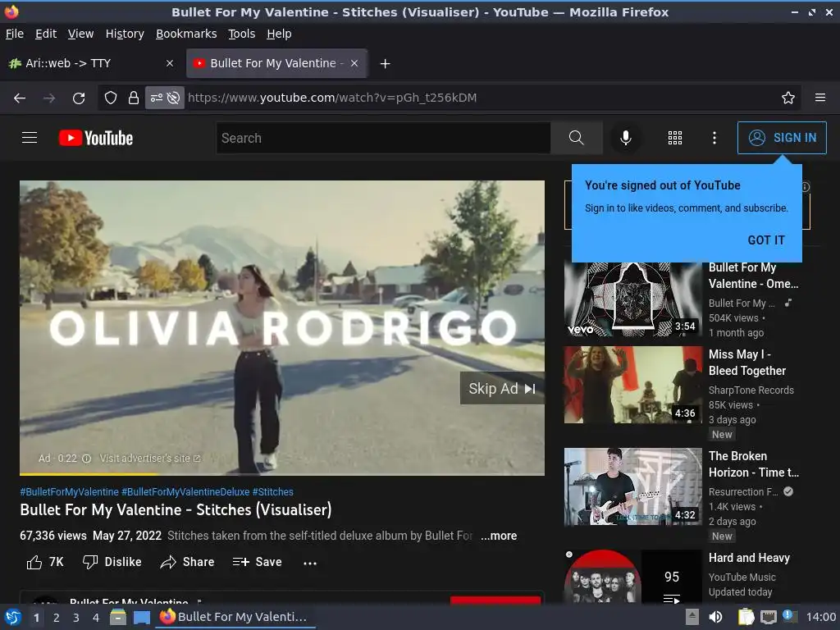
Task: Open the ad info icon next to timer
Action: coord(87,459)
